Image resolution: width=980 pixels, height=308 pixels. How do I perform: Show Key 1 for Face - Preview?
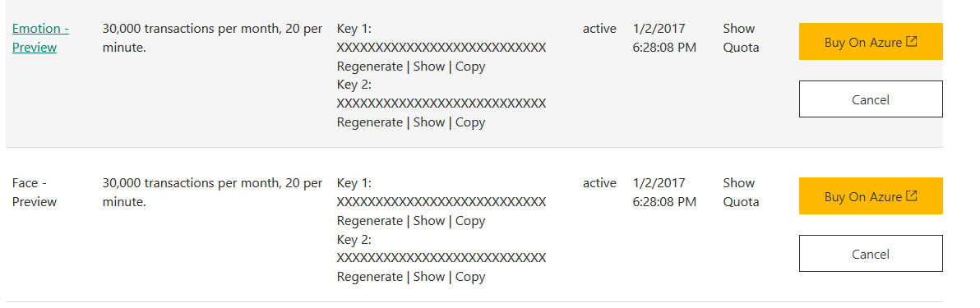click(x=429, y=221)
